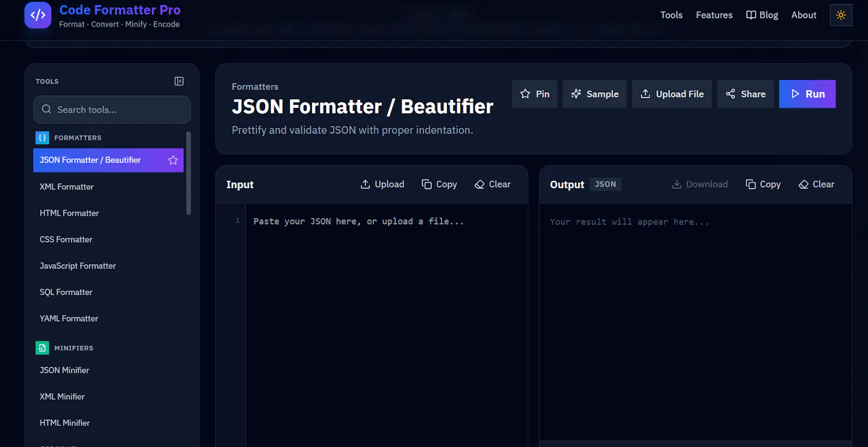Collapse the Tools sidebar panel icon
The width and height of the screenshot is (868, 447).
coord(179,81)
